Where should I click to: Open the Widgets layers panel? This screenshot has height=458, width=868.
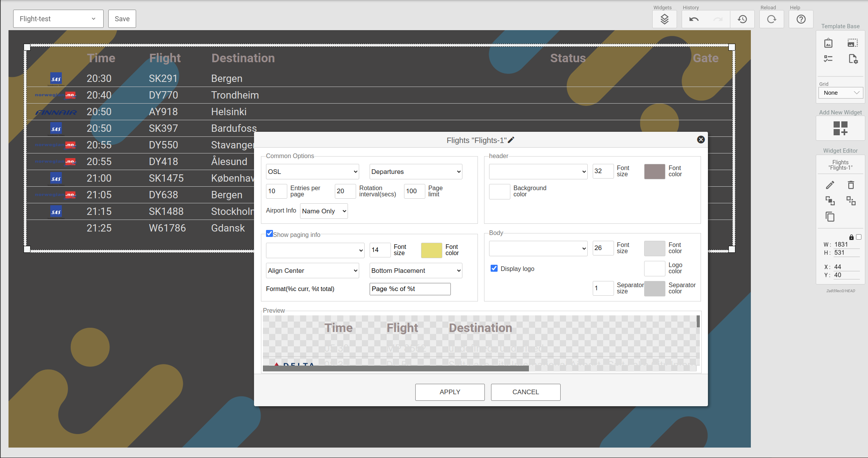point(664,19)
